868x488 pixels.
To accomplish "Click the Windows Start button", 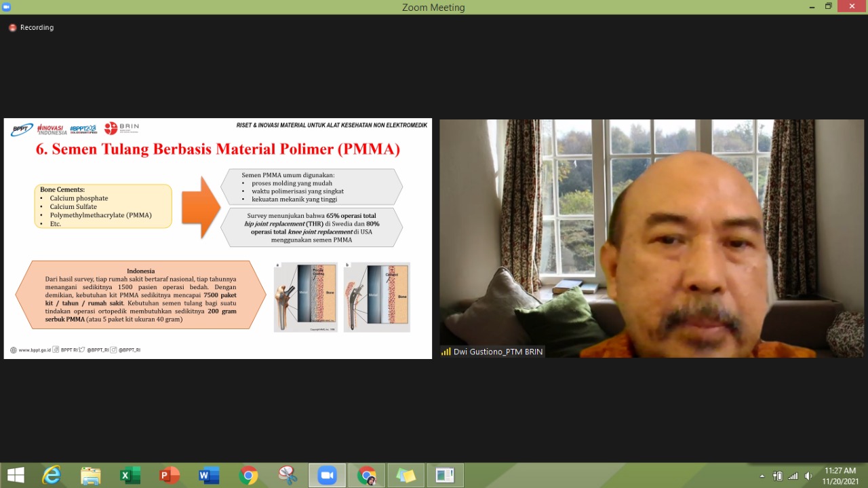I will (x=16, y=475).
